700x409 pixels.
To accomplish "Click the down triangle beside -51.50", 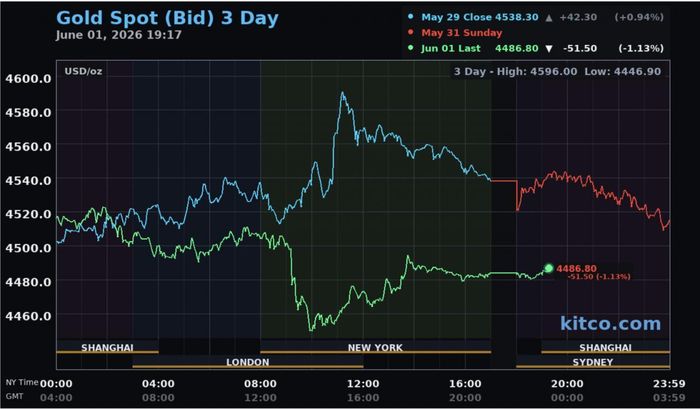I will click(x=549, y=49).
